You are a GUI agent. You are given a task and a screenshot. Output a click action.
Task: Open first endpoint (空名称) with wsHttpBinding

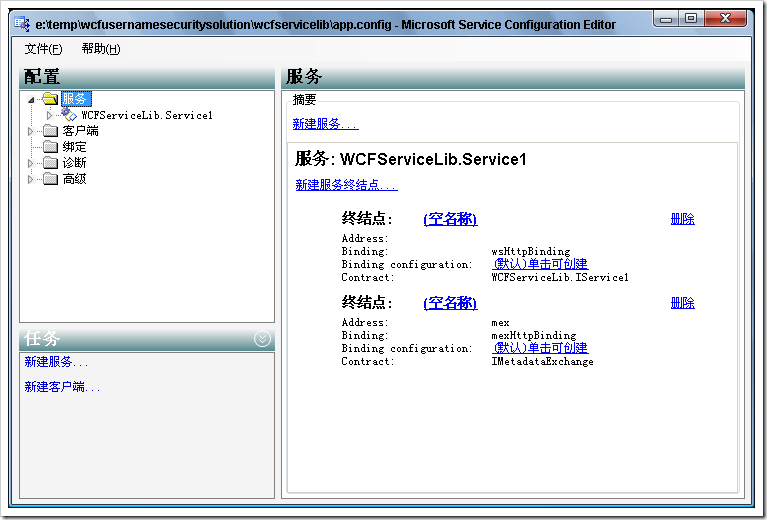(x=450, y=219)
